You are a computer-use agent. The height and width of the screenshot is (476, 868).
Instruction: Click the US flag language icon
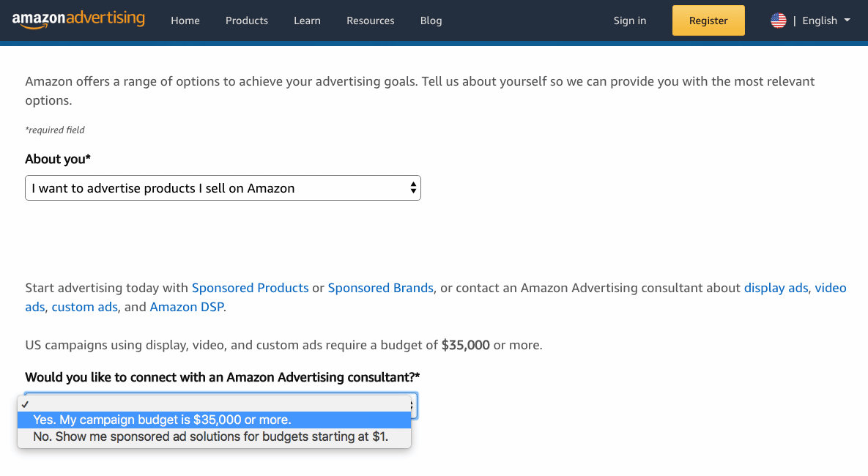coord(779,21)
